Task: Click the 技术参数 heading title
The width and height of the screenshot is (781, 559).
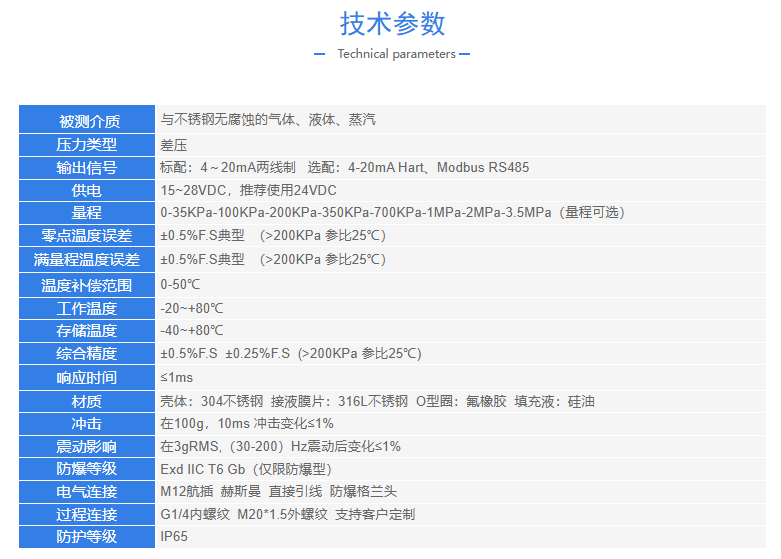Action: point(392,23)
